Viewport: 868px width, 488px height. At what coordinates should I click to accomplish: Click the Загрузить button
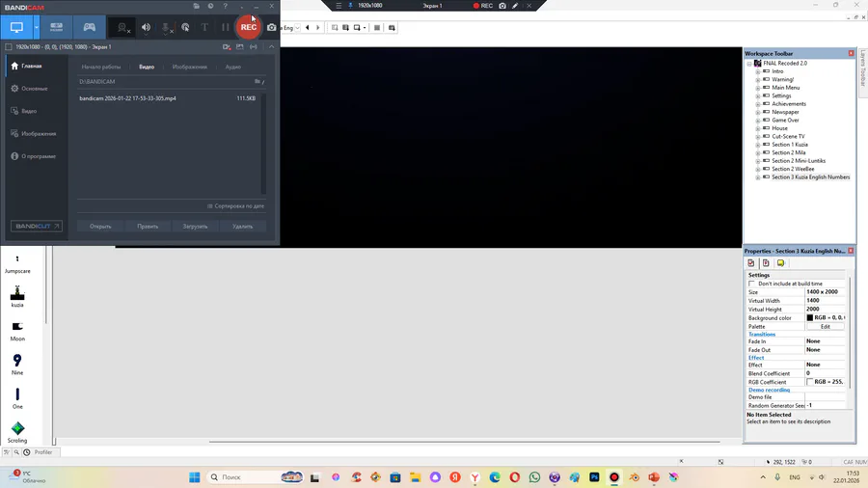195,227
